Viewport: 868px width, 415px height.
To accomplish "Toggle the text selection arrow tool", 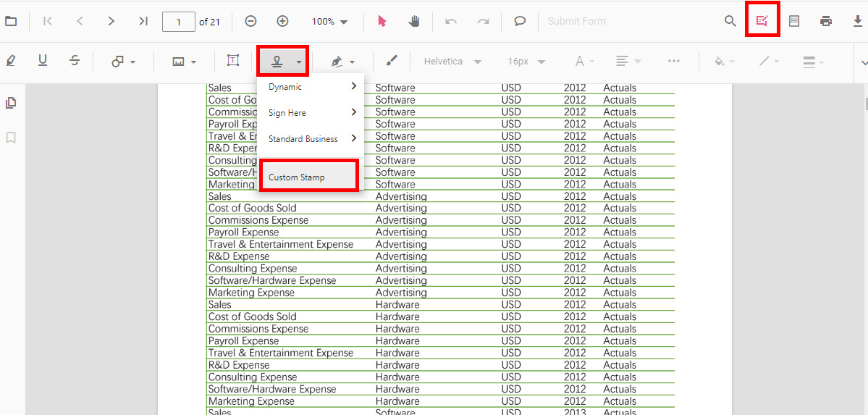I will [382, 21].
